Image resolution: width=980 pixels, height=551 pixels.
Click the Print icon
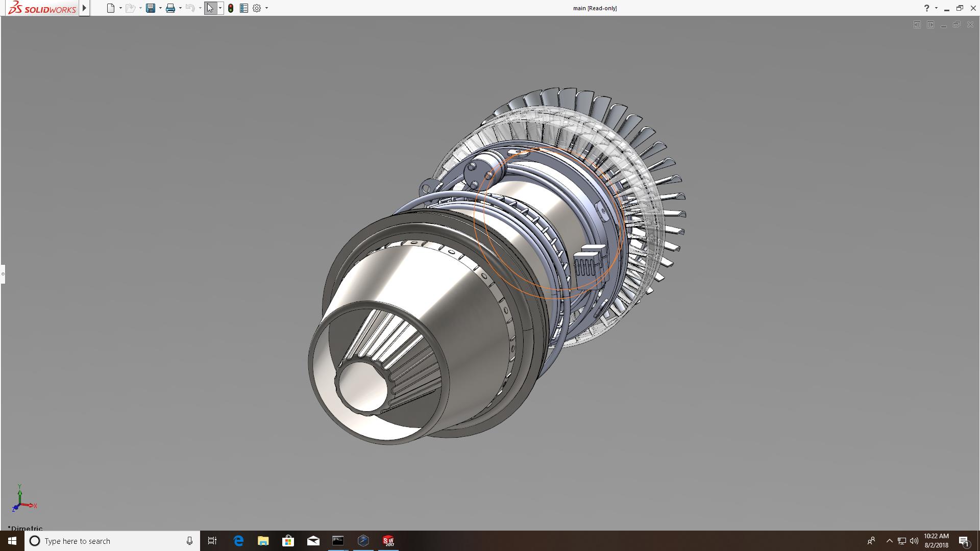(170, 8)
